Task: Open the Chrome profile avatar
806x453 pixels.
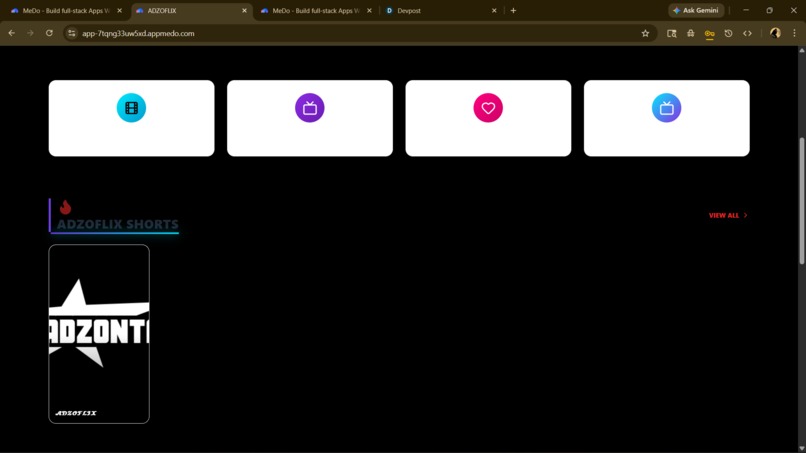Action: [775, 33]
